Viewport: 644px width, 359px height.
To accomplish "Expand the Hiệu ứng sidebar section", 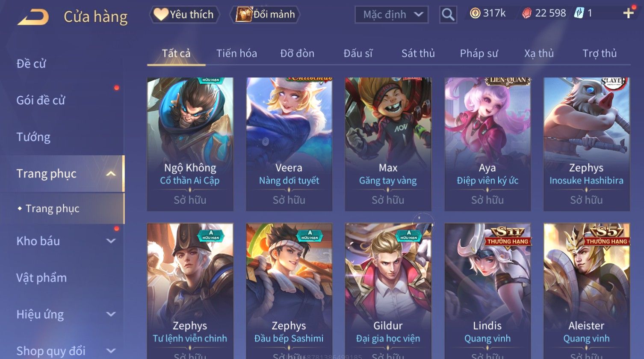I will (111, 314).
